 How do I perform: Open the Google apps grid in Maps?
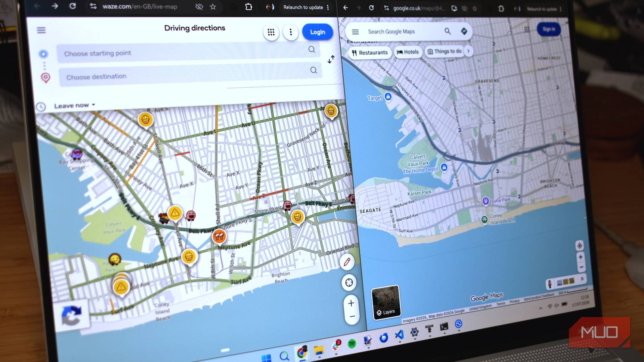526,29
